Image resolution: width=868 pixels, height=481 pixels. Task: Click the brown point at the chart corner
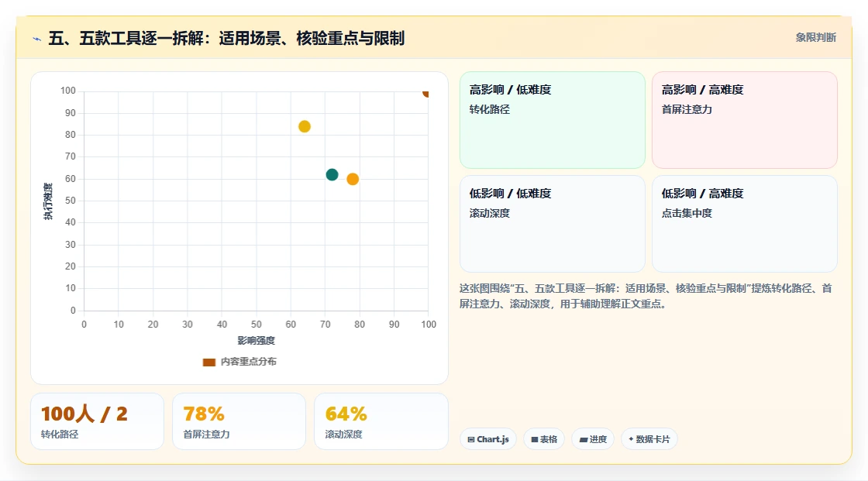425,92
